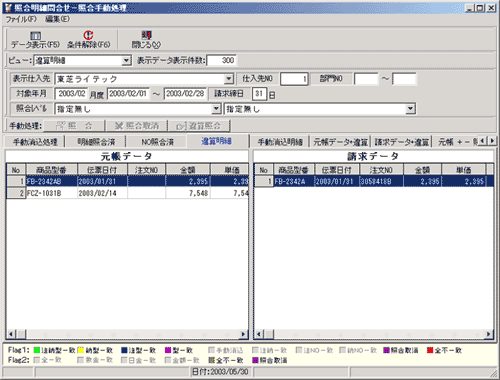Click the 全不一致 Flag2 legend box

tap(211, 360)
